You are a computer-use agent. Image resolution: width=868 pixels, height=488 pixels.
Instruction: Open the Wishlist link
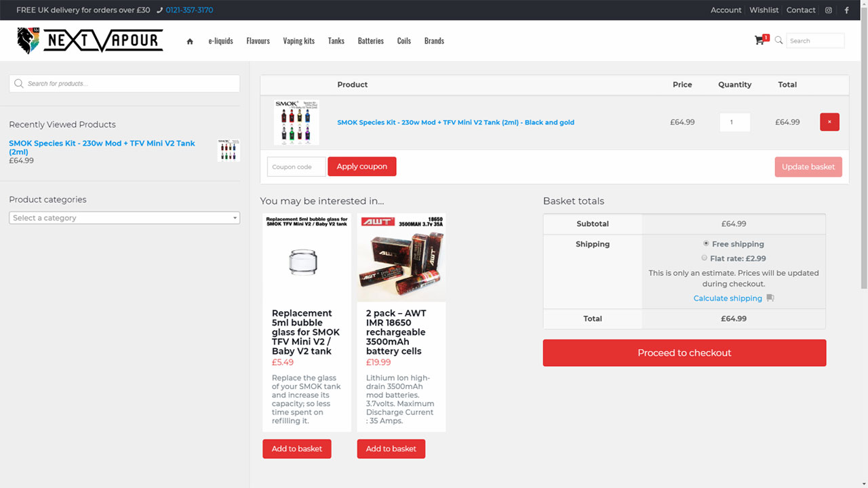coord(764,10)
